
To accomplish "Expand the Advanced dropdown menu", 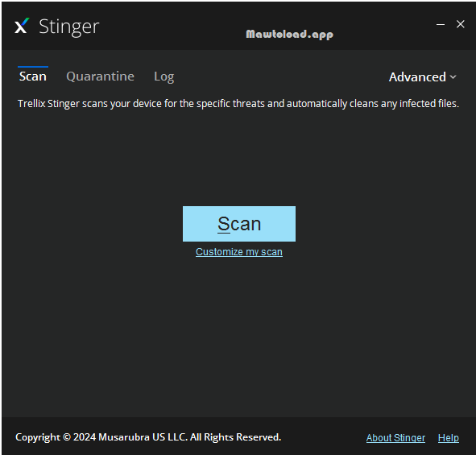I will point(423,77).
